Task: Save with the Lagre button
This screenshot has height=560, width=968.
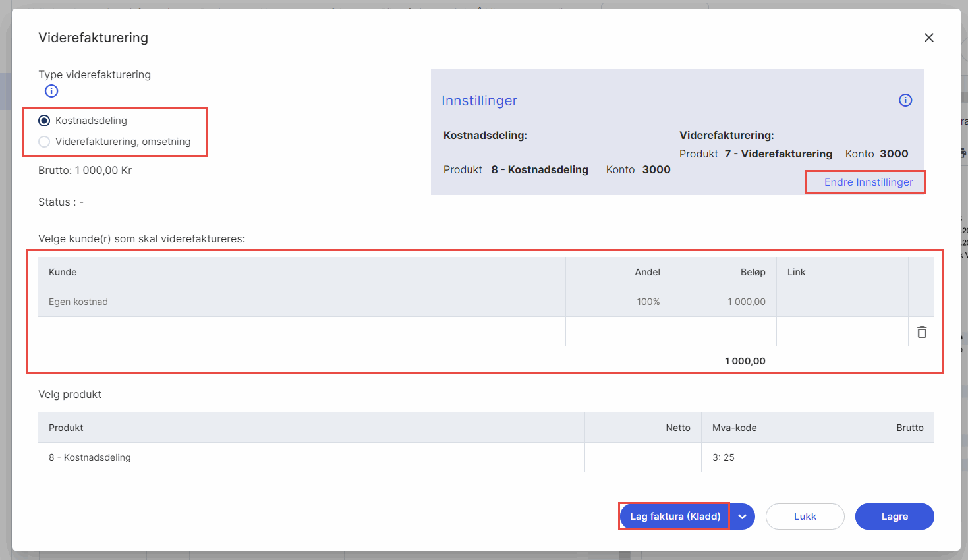Action: (x=894, y=517)
